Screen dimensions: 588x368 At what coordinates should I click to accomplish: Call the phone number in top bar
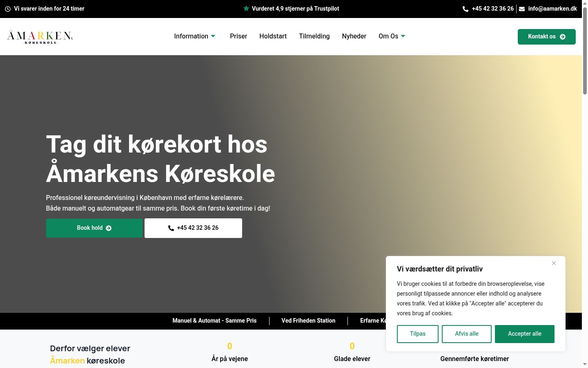(492, 9)
